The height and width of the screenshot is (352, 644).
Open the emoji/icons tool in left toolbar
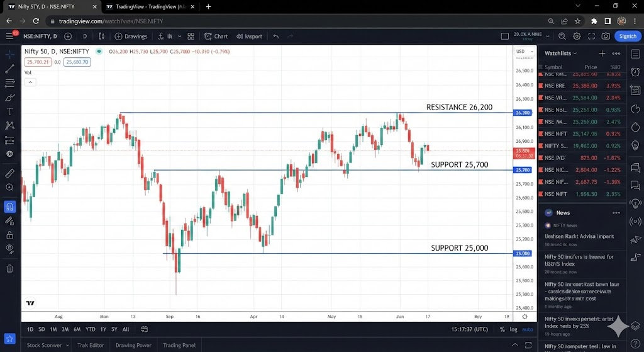pos(10,154)
